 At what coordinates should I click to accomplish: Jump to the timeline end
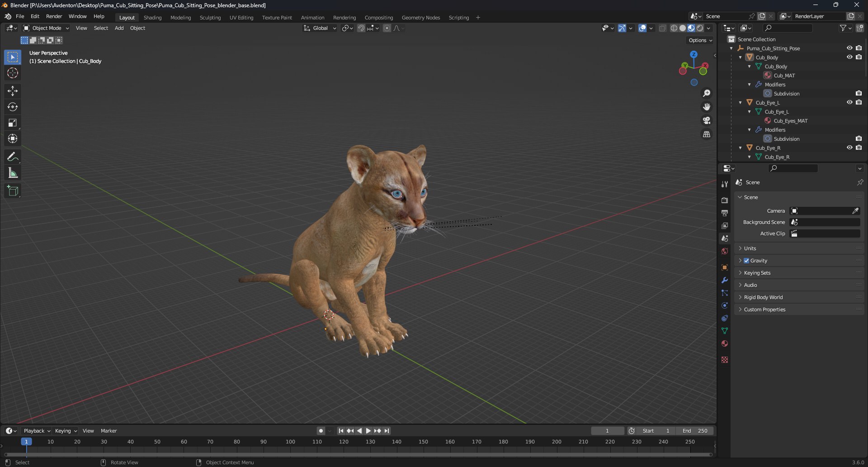coord(387,431)
